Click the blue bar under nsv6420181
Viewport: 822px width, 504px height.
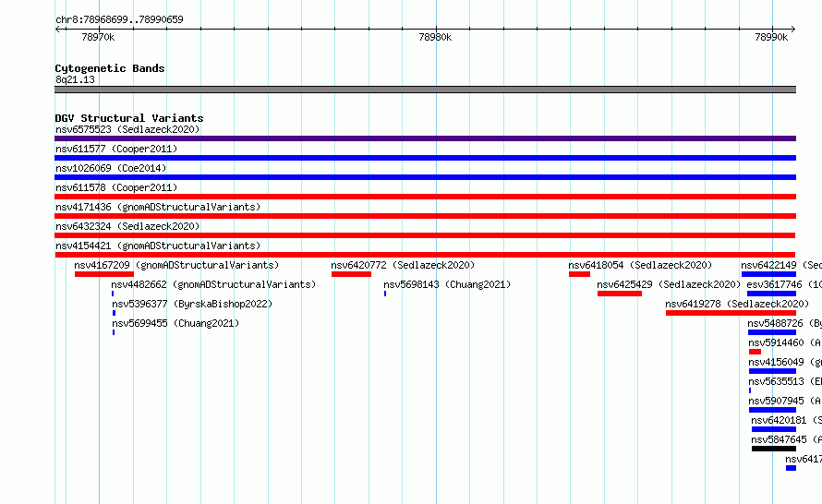774,429
